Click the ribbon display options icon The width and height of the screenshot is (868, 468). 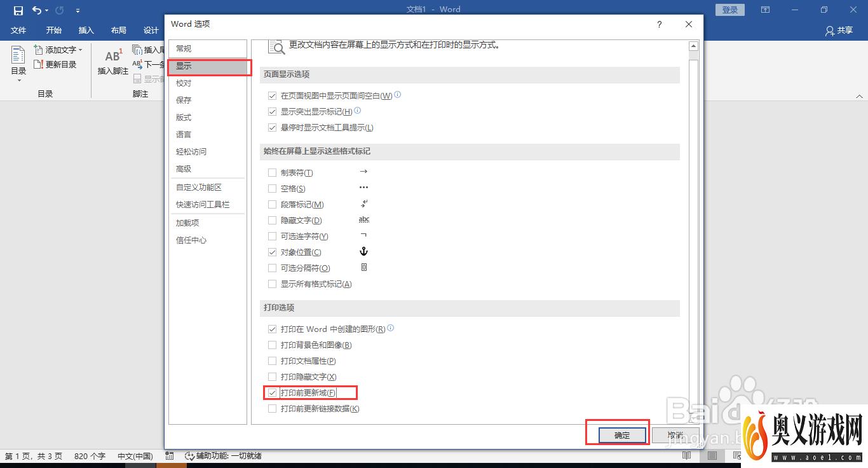[766, 10]
